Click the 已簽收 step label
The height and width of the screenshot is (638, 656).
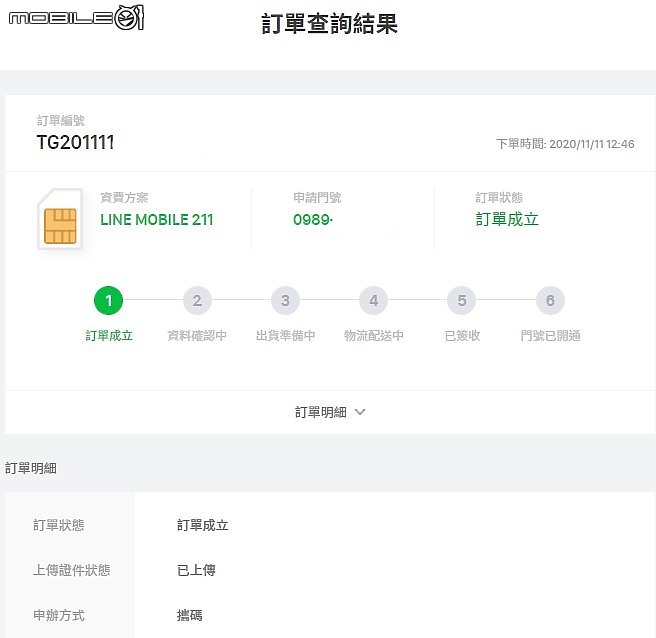(462, 336)
